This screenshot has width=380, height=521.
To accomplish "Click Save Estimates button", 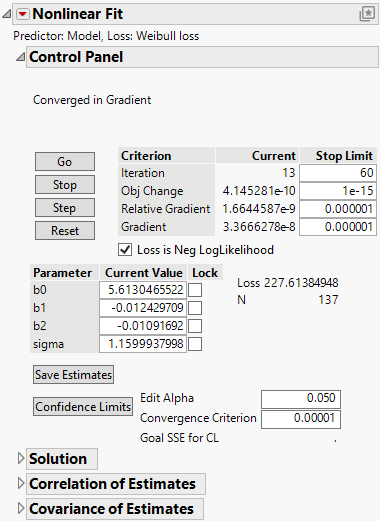I will click(x=73, y=375).
